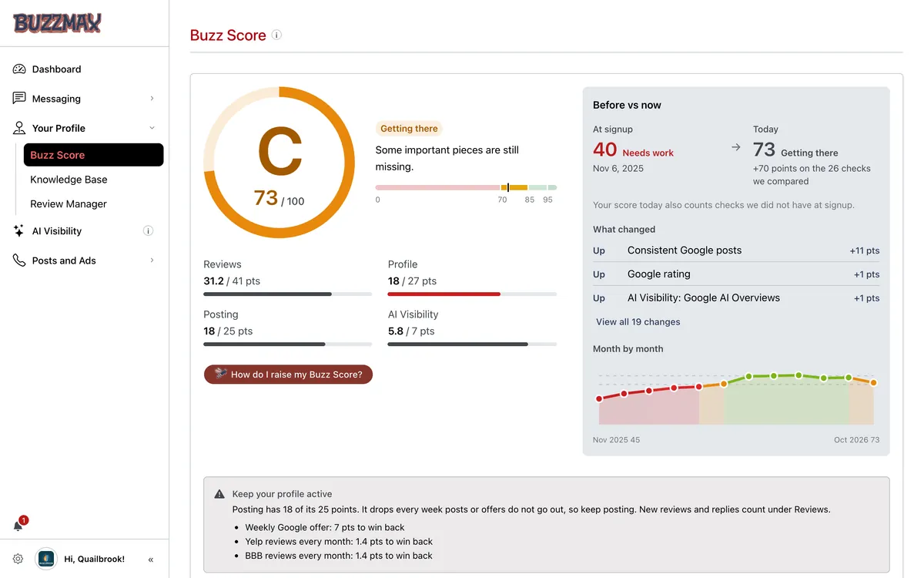
Task: Collapse the sidebar with double chevron
Action: click(x=151, y=560)
